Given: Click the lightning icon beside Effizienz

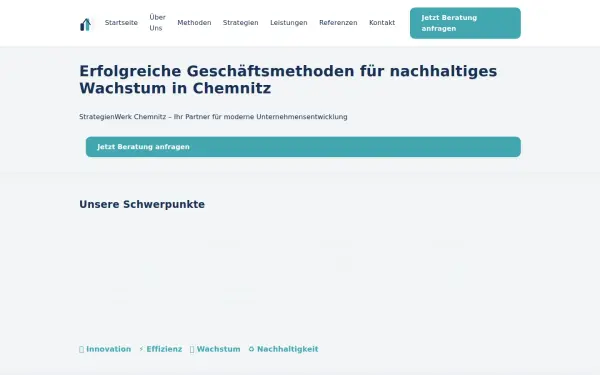Looking at the screenshot, I should (141, 349).
